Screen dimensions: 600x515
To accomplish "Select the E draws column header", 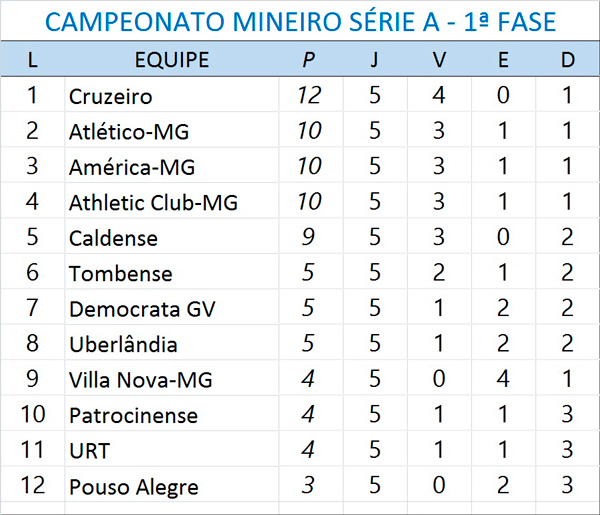I will [x=503, y=60].
